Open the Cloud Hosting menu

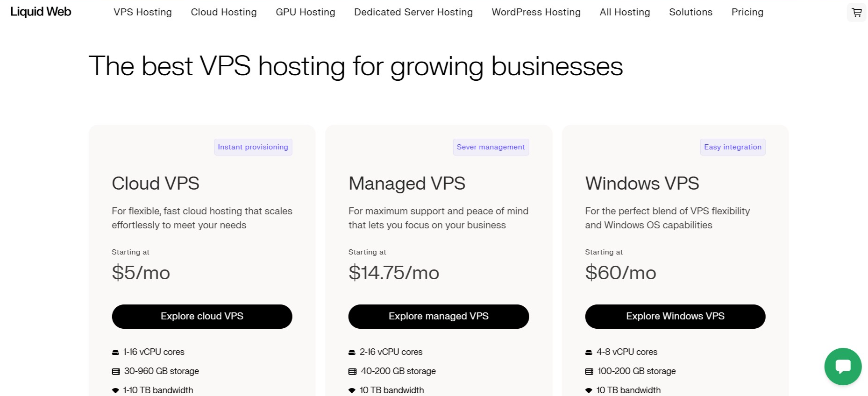(x=224, y=12)
